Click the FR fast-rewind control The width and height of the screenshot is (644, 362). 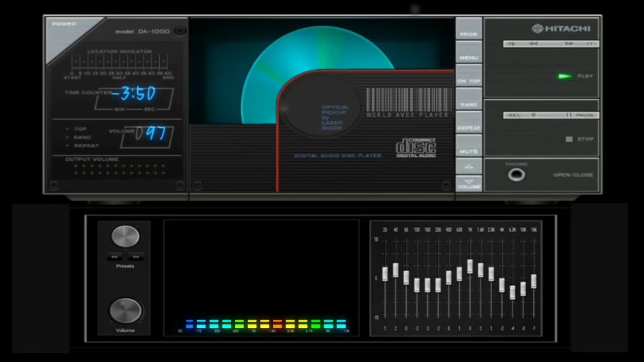(511, 44)
